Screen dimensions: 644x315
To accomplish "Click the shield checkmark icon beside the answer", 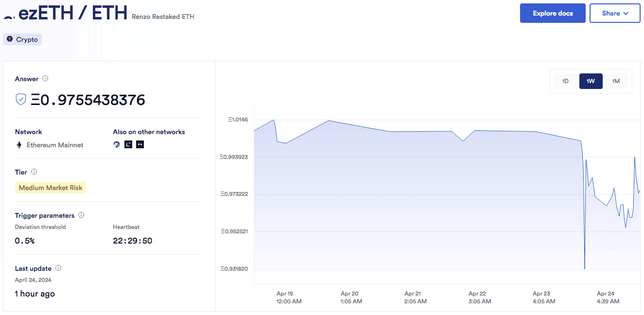I will click(x=21, y=99).
